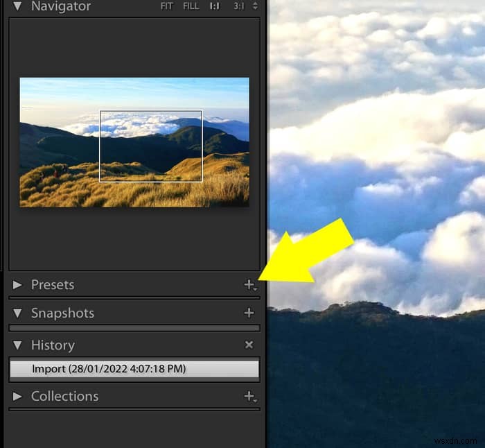Viewport: 485px width, 448px height.
Task: Click the History panel title
Action: tap(53, 345)
